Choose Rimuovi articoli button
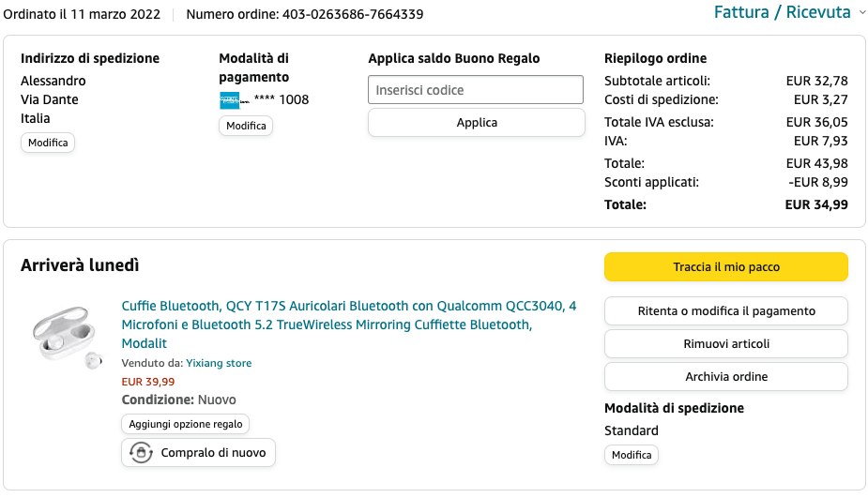 (x=726, y=343)
